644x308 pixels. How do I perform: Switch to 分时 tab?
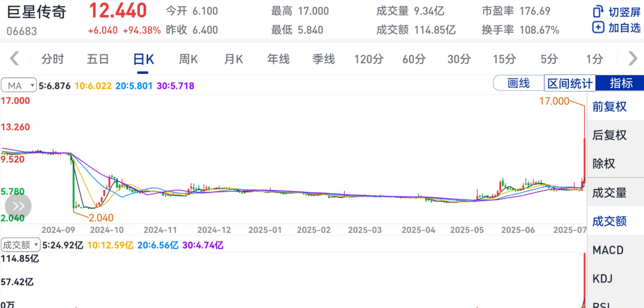click(52, 59)
